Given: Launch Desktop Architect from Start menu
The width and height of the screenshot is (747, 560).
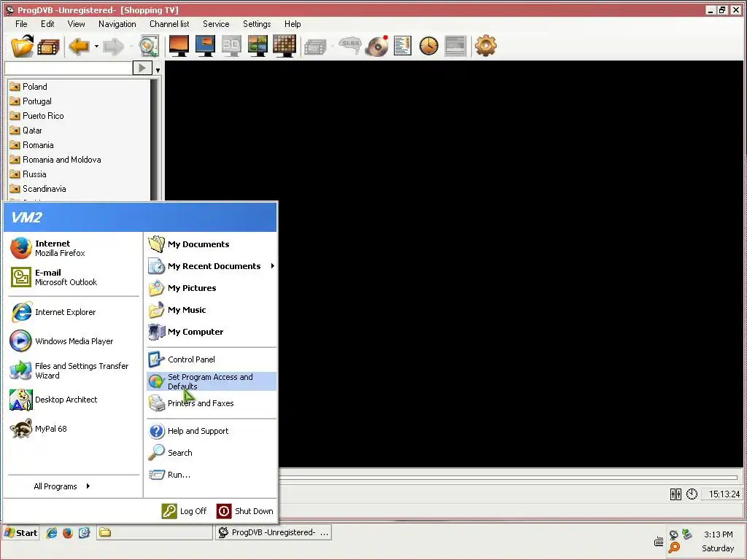Looking at the screenshot, I should tap(74, 400).
